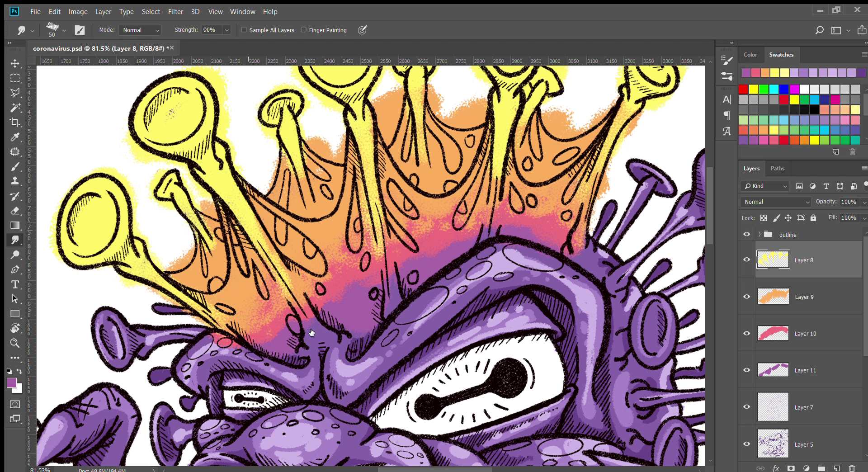The height and width of the screenshot is (472, 868).
Task: Select the Move tool
Action: click(15, 63)
